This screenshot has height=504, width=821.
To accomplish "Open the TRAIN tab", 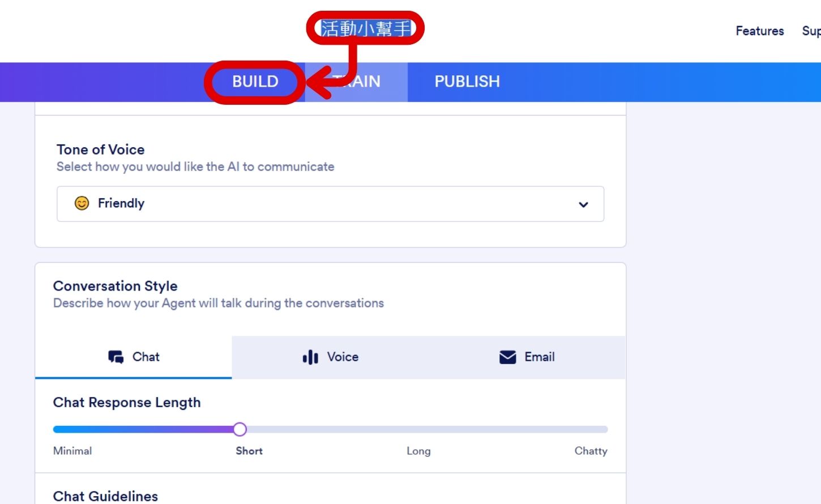I will click(357, 82).
